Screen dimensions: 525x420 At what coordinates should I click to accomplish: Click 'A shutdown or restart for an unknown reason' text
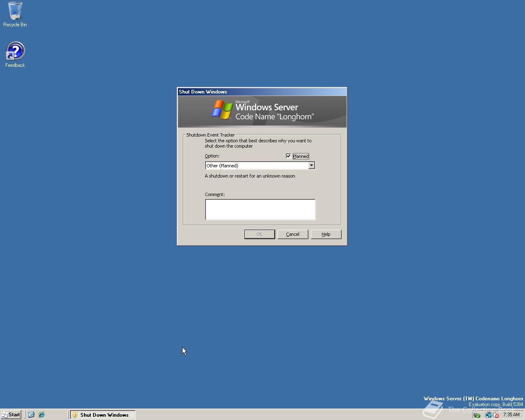[x=250, y=176]
